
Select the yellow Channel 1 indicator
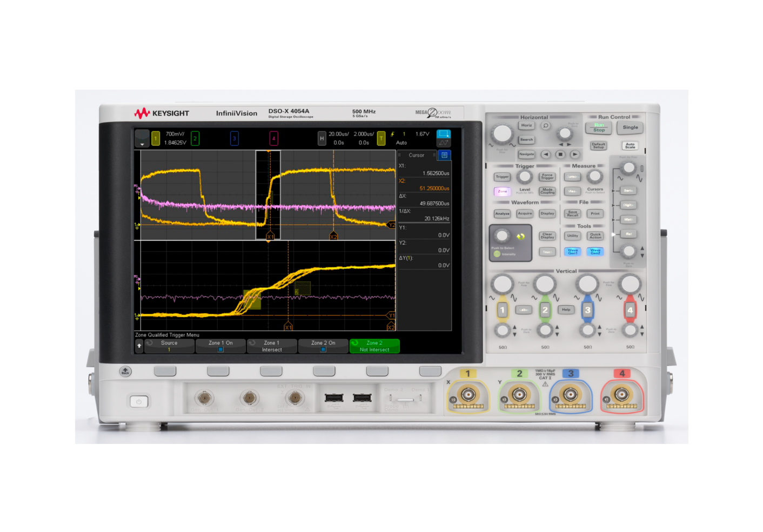pyautogui.click(x=155, y=138)
